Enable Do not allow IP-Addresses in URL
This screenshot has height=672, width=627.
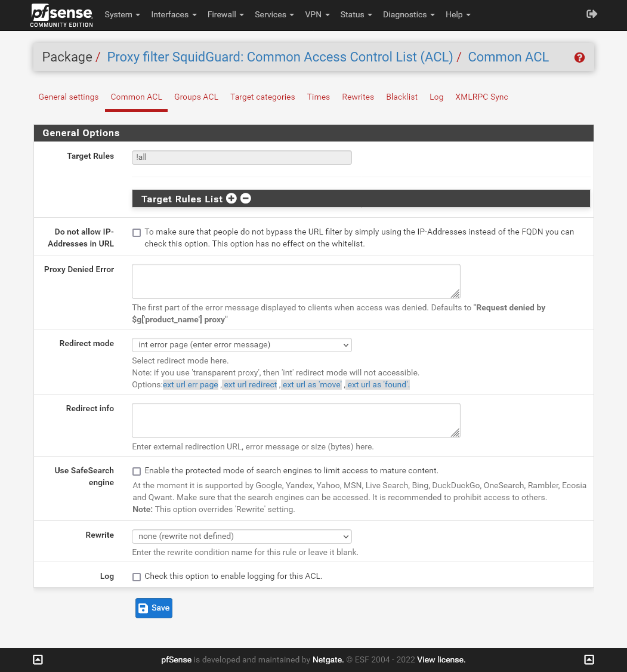(137, 232)
